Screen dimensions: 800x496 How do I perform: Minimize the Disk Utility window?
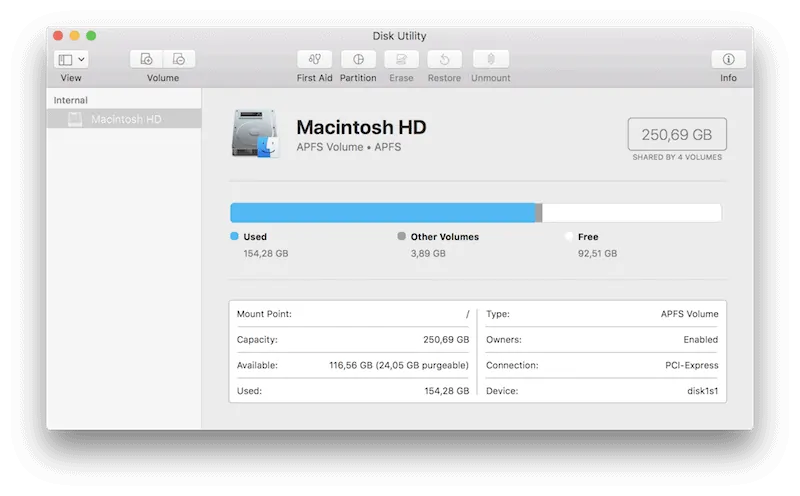tap(74, 35)
